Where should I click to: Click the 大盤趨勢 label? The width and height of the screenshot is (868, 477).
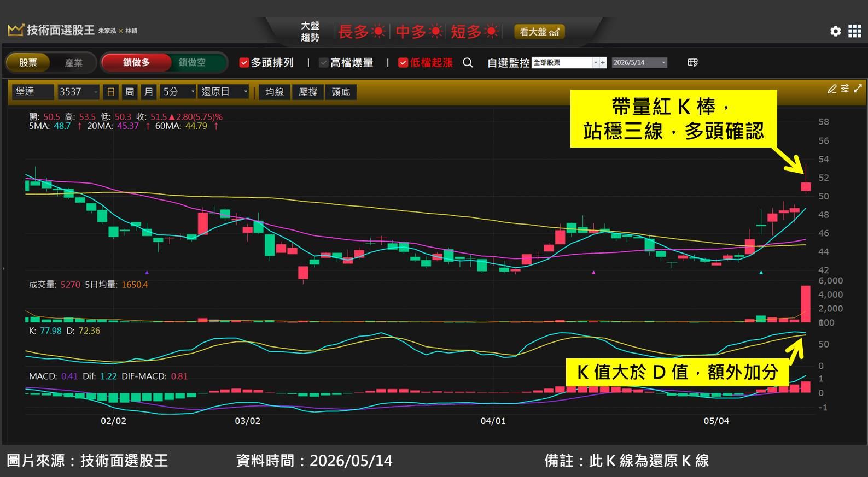(310, 32)
